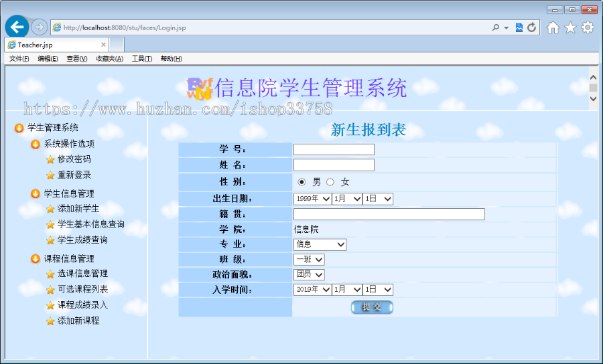The width and height of the screenshot is (603, 364).
Task: Open the 修改密码 link
Action: click(74, 159)
